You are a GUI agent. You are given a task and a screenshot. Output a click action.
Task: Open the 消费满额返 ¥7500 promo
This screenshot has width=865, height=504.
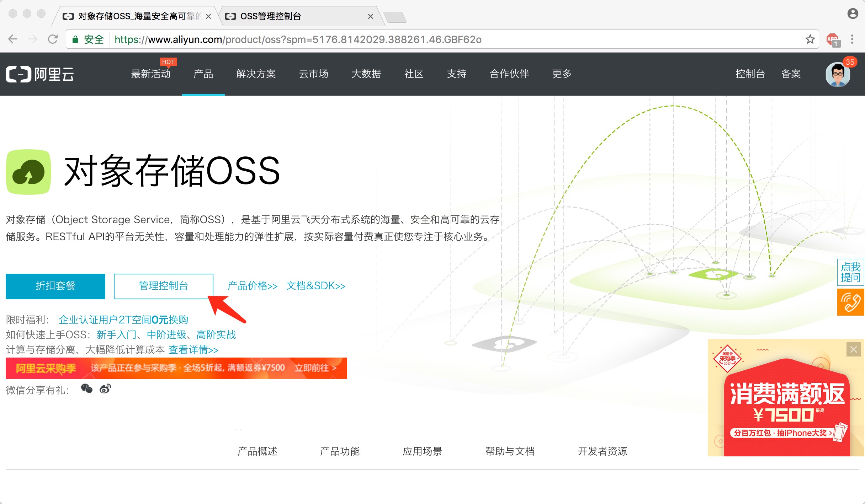[x=786, y=398]
